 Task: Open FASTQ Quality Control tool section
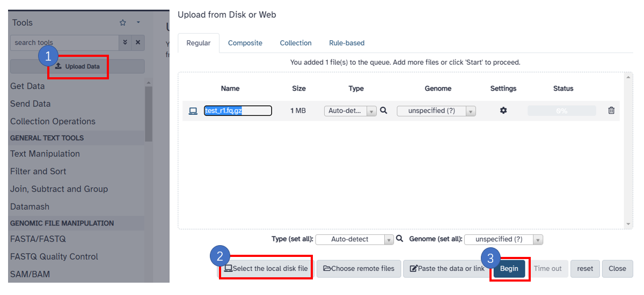coord(54,256)
